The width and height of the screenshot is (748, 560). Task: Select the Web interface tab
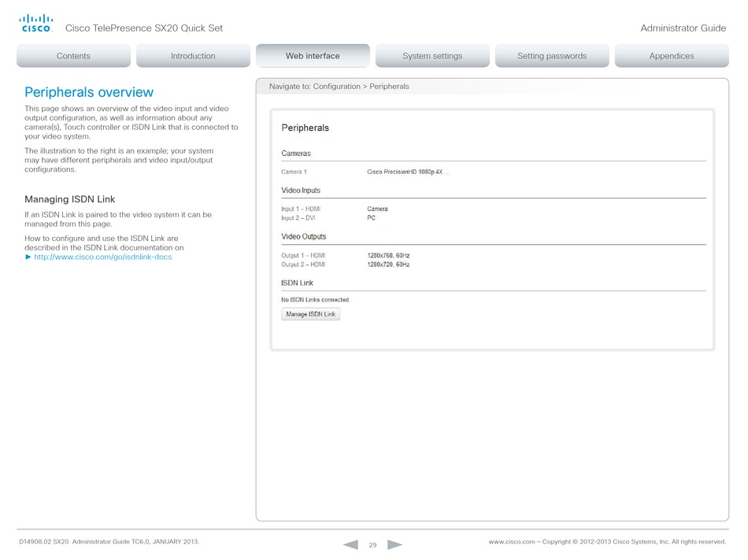point(313,56)
